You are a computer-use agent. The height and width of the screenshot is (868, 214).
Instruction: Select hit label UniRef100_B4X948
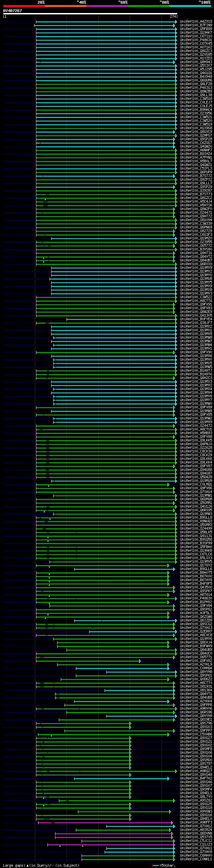pyautogui.click(x=196, y=77)
